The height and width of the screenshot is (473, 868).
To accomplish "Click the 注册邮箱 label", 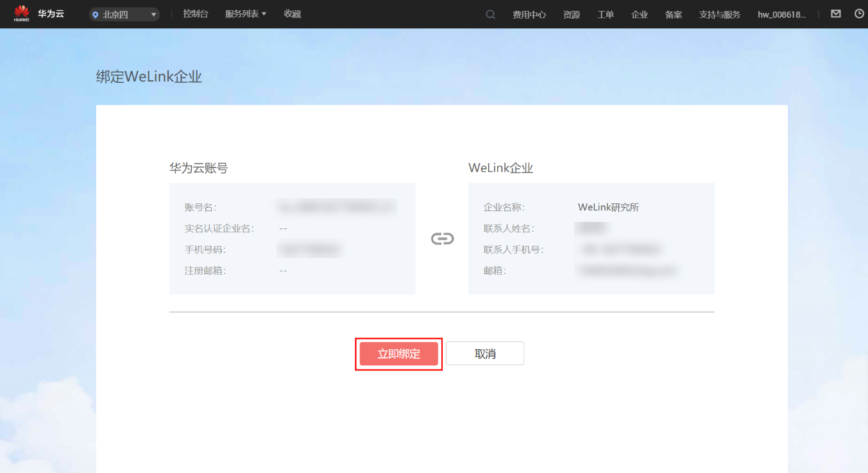I will (x=205, y=271).
